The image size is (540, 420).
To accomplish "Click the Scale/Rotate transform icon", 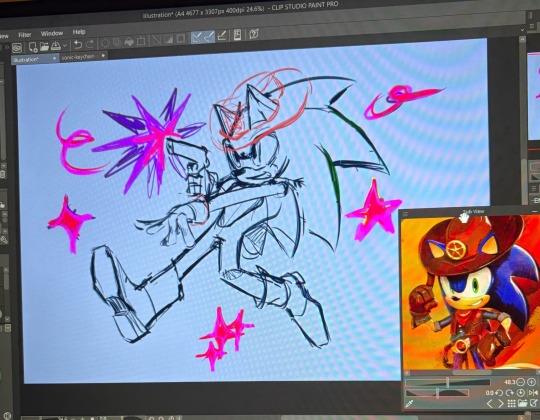I will click(x=141, y=41).
